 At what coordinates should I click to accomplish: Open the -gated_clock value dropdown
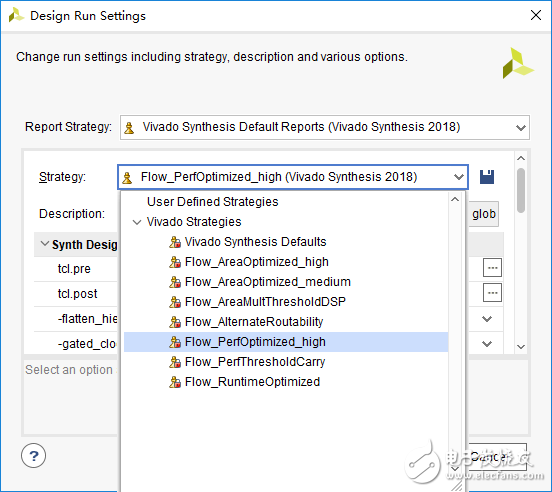click(487, 343)
